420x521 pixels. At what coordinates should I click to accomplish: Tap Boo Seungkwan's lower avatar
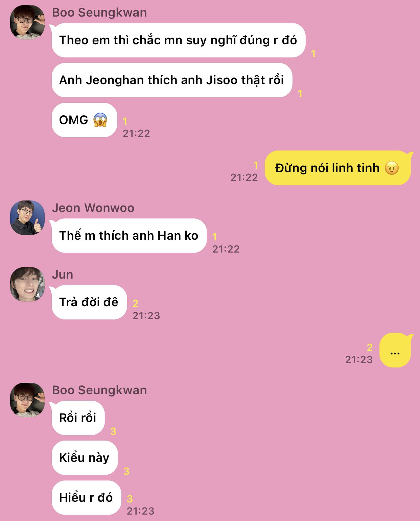tap(27, 400)
